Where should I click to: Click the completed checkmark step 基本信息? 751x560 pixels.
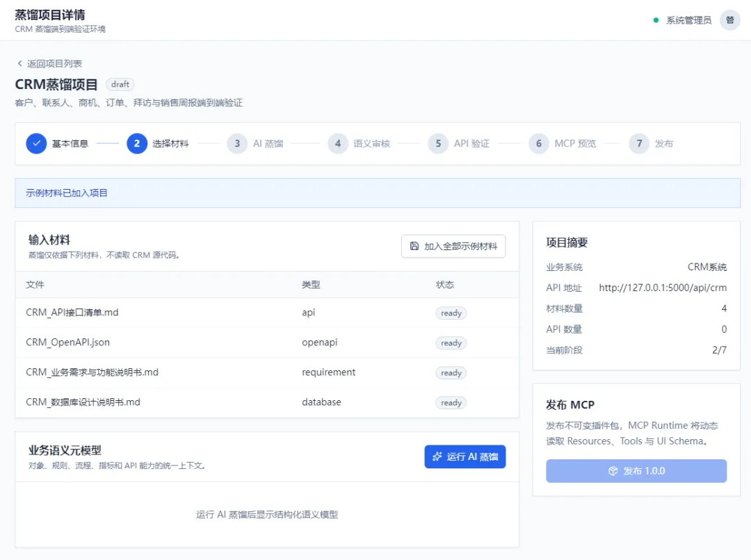coord(36,143)
